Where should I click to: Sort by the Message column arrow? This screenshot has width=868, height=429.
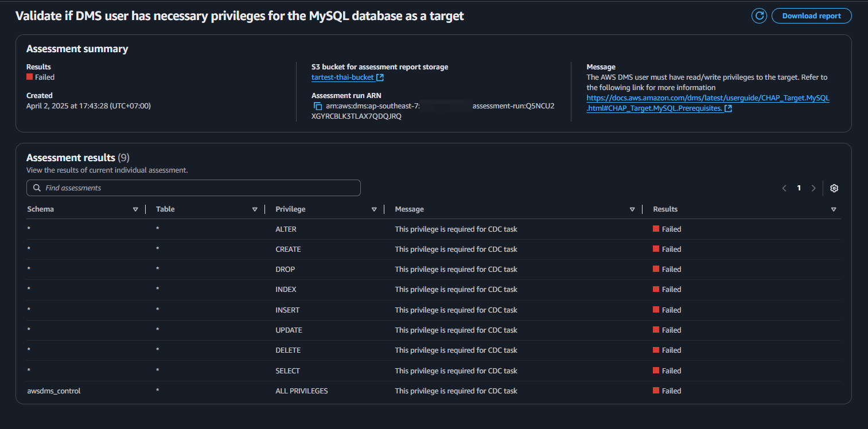[632, 209]
